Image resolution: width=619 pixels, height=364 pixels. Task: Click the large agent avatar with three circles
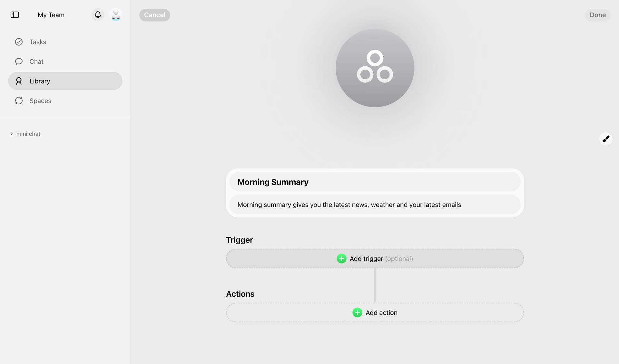point(375,68)
